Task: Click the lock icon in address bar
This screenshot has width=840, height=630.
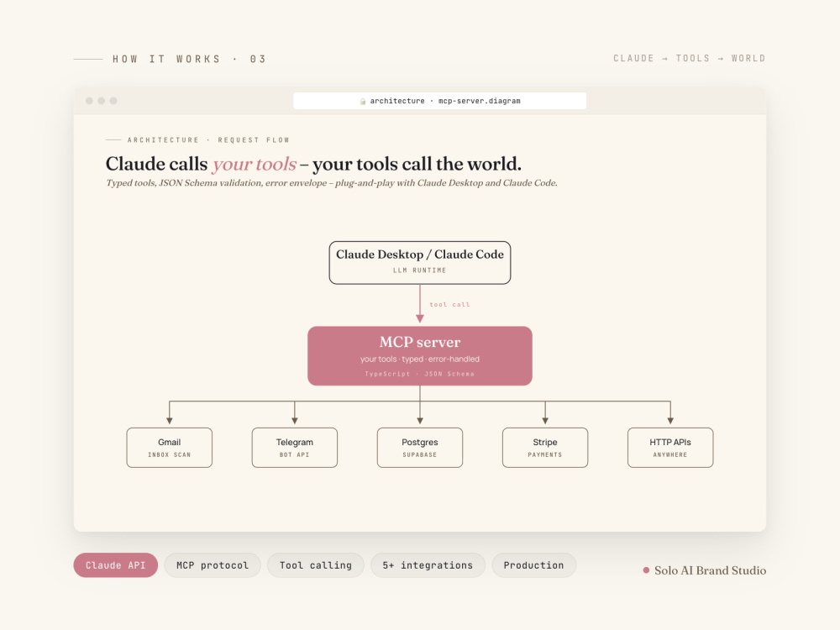Action: point(363,102)
